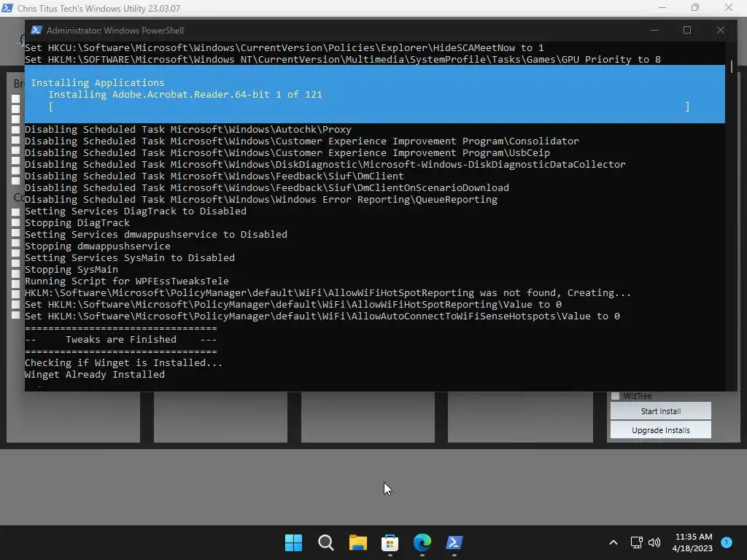Viewport: 747px width, 560px height.
Task: Click 'Running Script for WPFEssTweaksTele' line
Action: pos(127,281)
